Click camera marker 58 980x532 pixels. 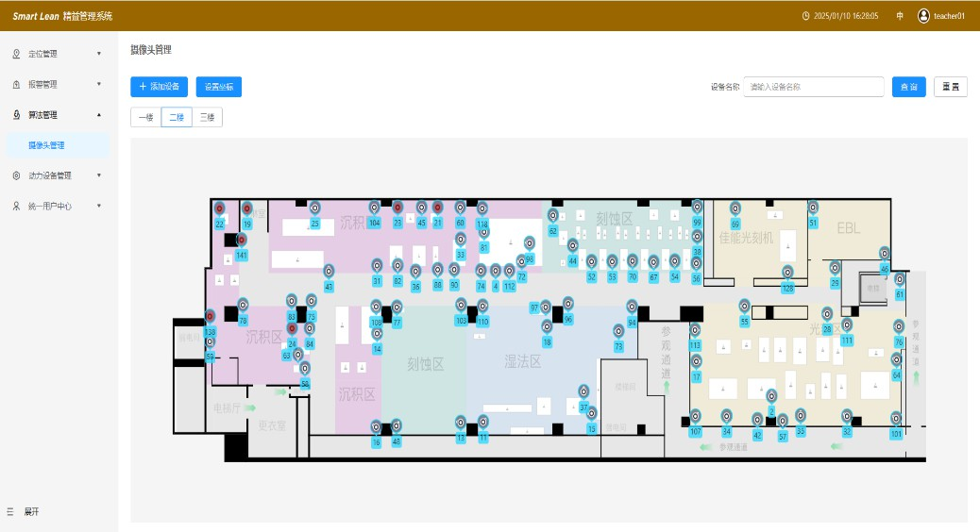click(304, 369)
